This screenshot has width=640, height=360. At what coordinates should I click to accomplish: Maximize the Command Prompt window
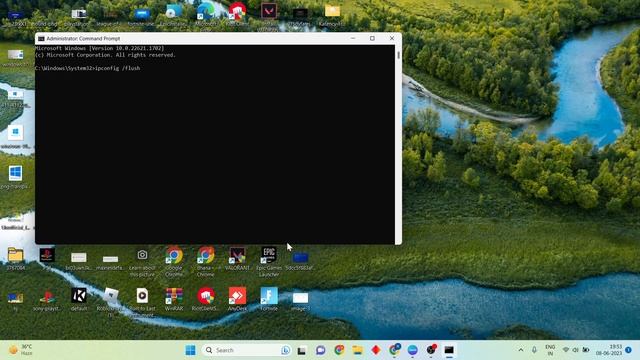point(372,38)
